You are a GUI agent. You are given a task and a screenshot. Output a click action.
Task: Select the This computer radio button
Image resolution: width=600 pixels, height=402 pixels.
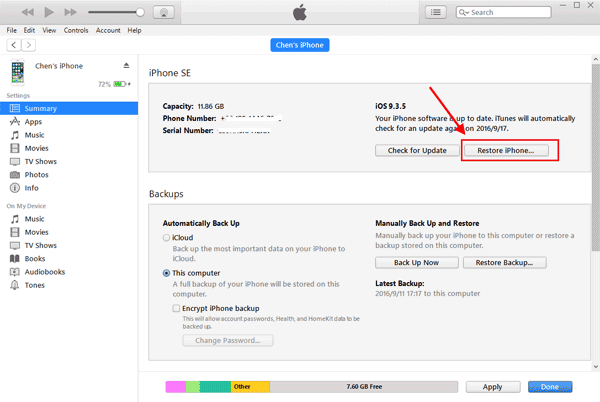tap(166, 273)
